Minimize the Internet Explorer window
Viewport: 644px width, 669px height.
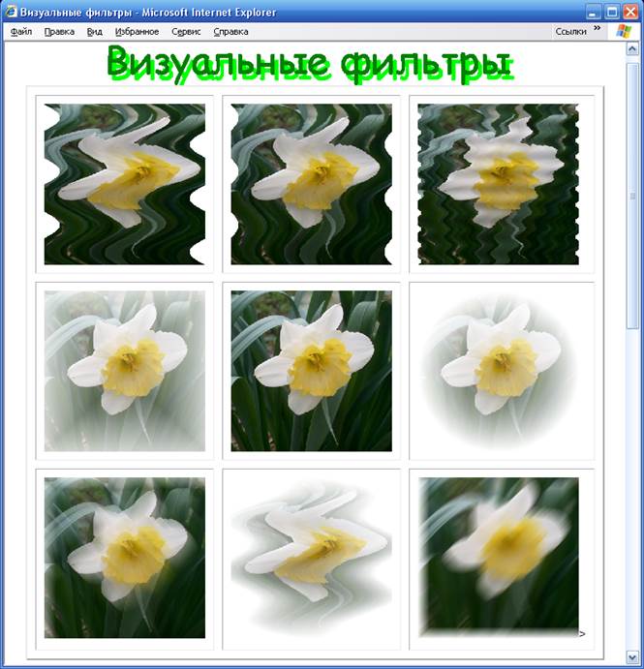593,12
